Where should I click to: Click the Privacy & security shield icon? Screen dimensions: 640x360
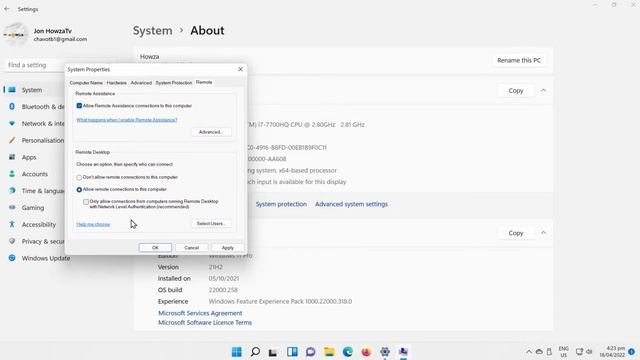pos(12,241)
